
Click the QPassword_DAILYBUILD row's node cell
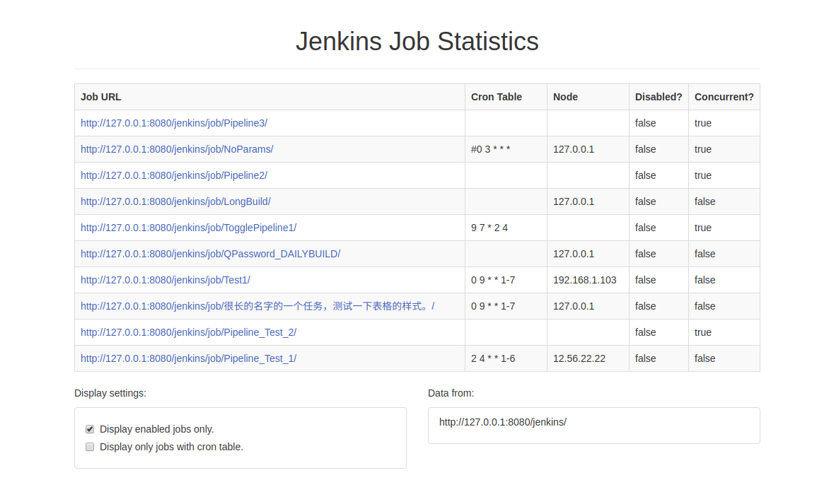coord(588,254)
